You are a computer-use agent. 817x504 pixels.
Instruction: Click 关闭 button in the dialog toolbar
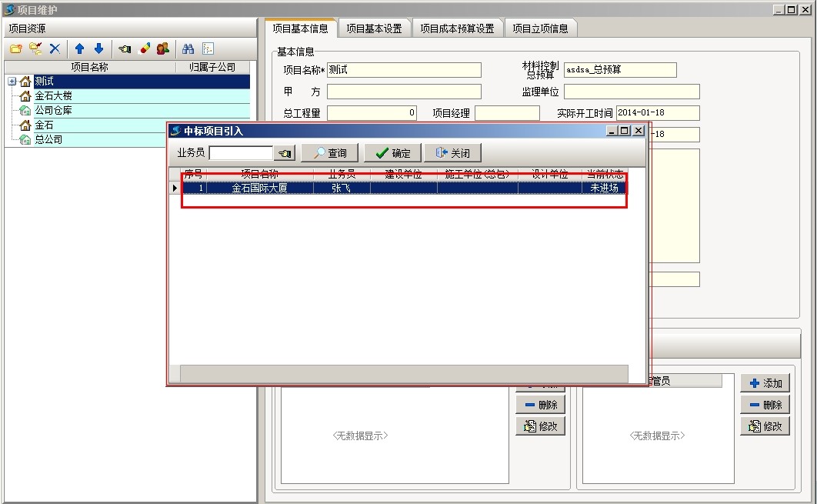[x=452, y=153]
